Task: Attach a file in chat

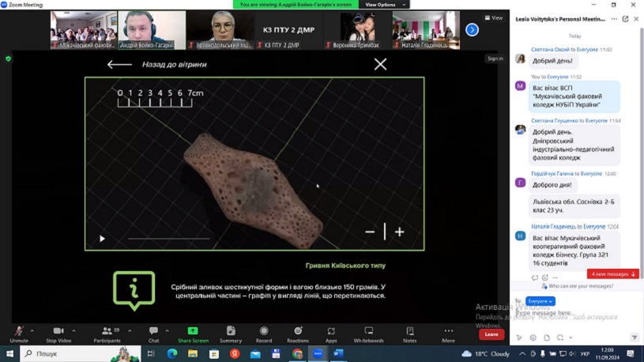Action: click(x=547, y=337)
